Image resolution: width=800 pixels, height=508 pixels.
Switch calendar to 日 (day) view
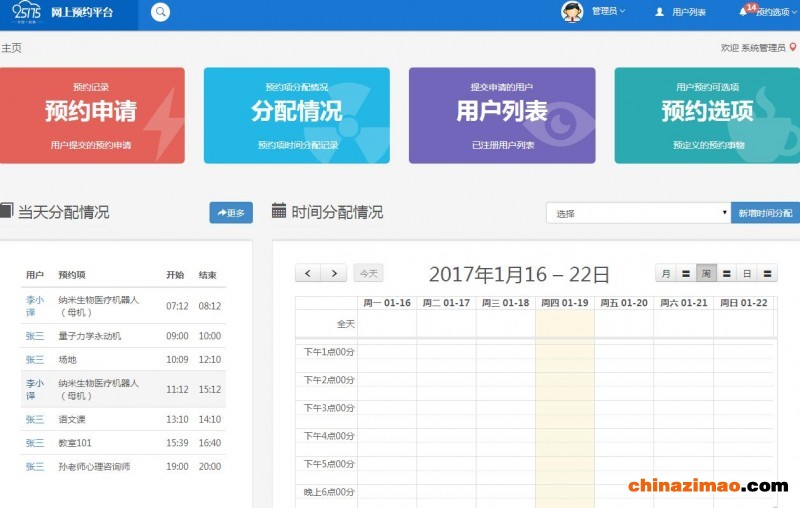pyautogui.click(x=746, y=273)
